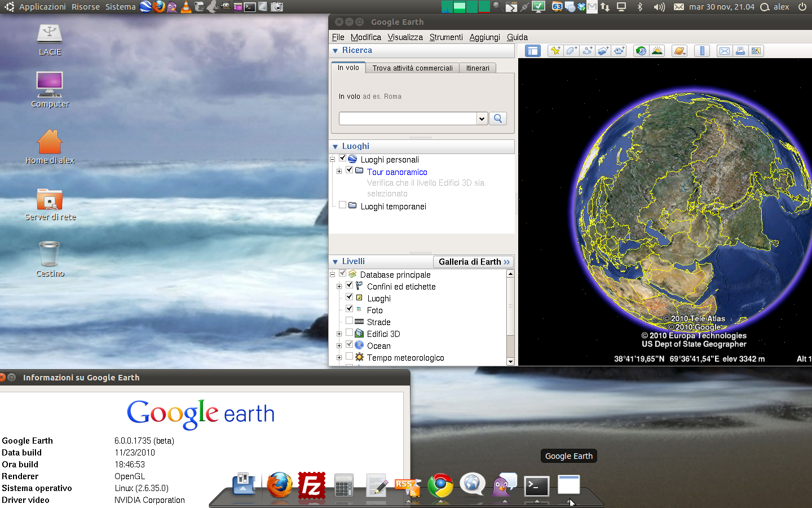Image resolution: width=812 pixels, height=508 pixels.
Task: Enable the Edifici 3D layer checkbox
Action: [x=350, y=333]
